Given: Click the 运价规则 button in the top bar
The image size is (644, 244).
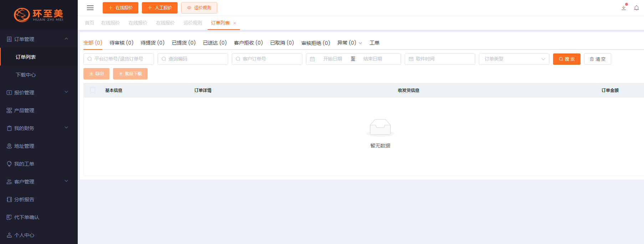Looking at the screenshot, I should click(199, 8).
